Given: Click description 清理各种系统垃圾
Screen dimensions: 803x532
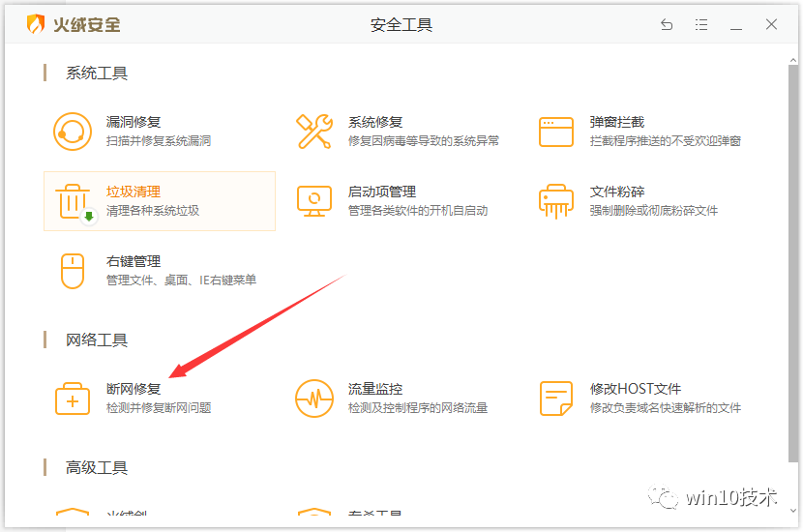Looking at the screenshot, I should 153,211.
